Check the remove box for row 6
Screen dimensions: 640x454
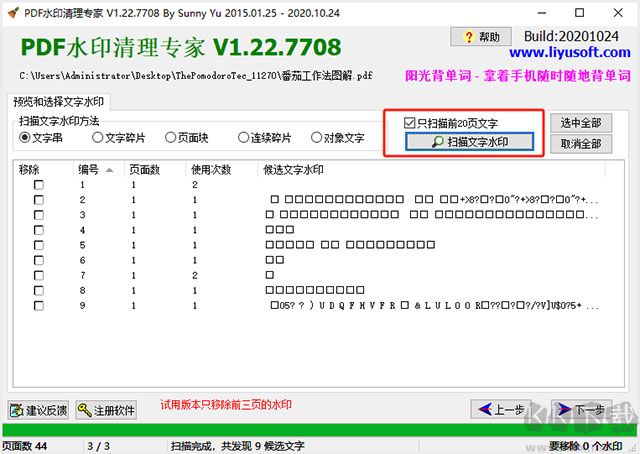pos(39,260)
